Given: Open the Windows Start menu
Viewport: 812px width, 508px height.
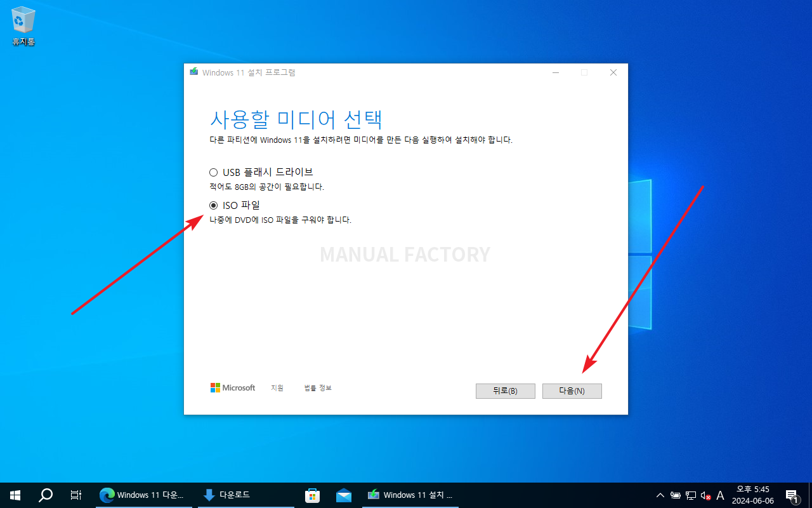Looking at the screenshot, I should (x=15, y=495).
